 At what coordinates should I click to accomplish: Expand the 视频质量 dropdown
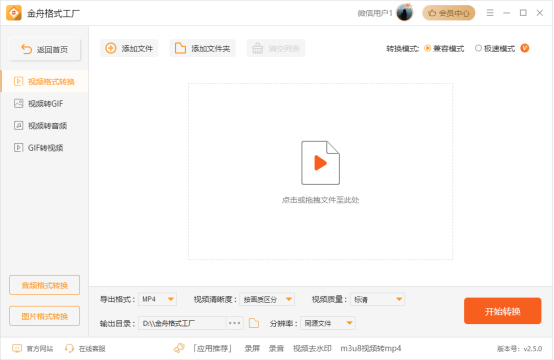[377, 299]
